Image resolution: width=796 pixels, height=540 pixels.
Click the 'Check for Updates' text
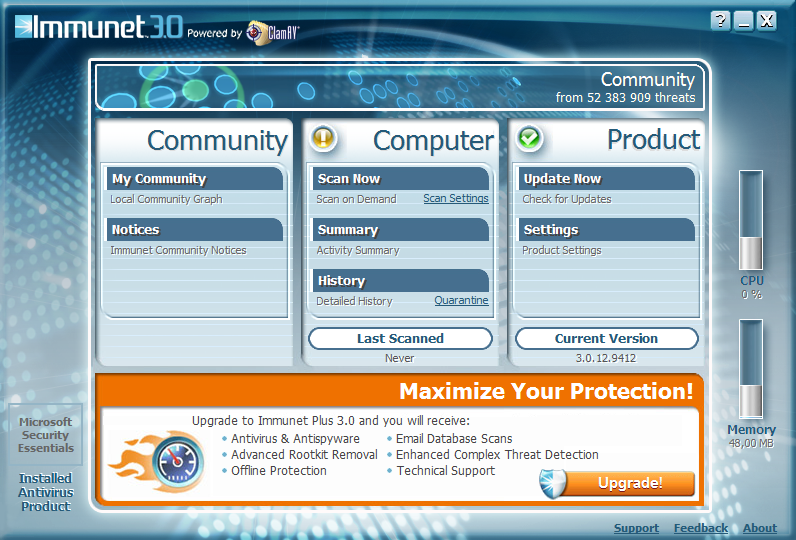point(567,199)
